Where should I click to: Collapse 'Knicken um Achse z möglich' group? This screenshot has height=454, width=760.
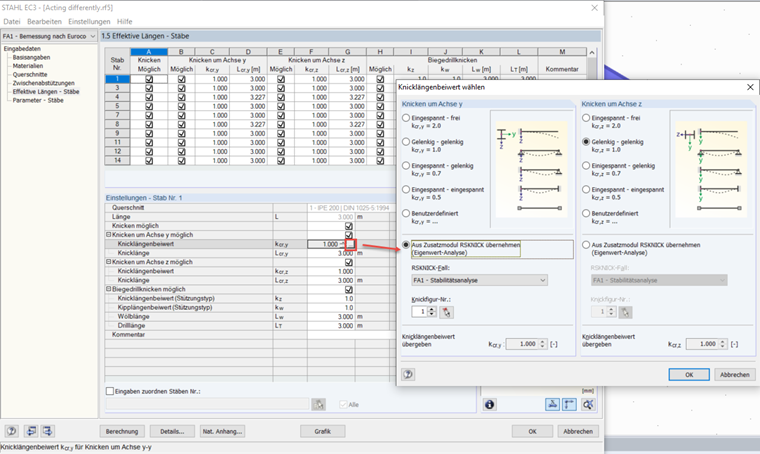pyautogui.click(x=109, y=262)
